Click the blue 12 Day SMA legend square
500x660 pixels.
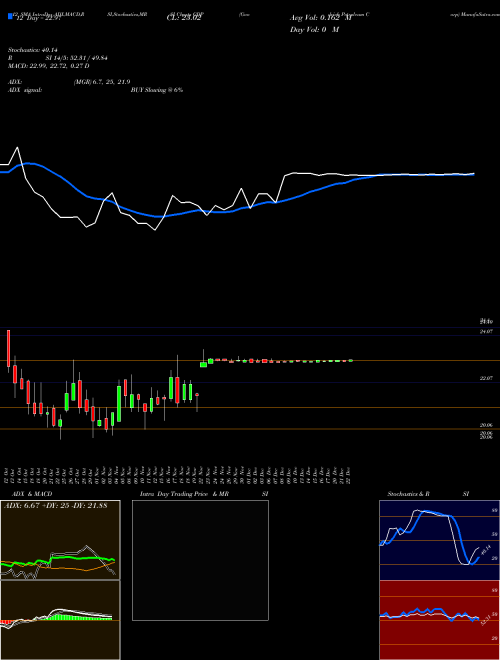(10, 16)
